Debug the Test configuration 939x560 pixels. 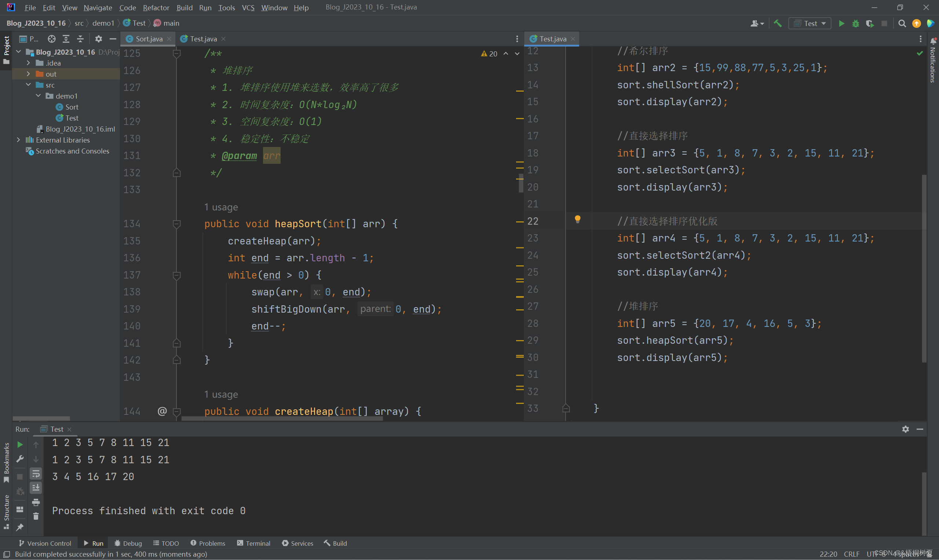(x=856, y=23)
